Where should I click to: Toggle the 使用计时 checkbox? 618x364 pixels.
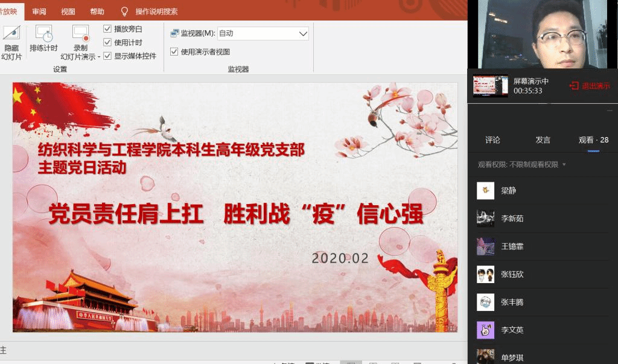[x=107, y=42]
